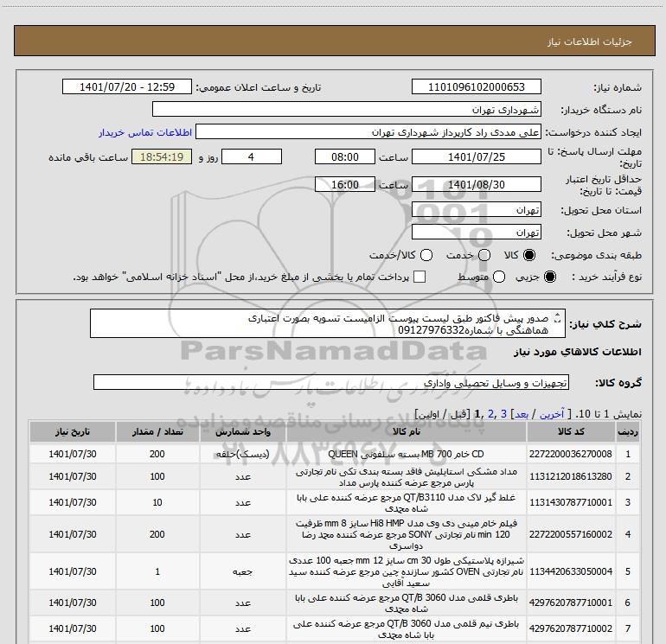Click the delivery province field تهران
Screen dimensions: 666x644
click(476, 209)
